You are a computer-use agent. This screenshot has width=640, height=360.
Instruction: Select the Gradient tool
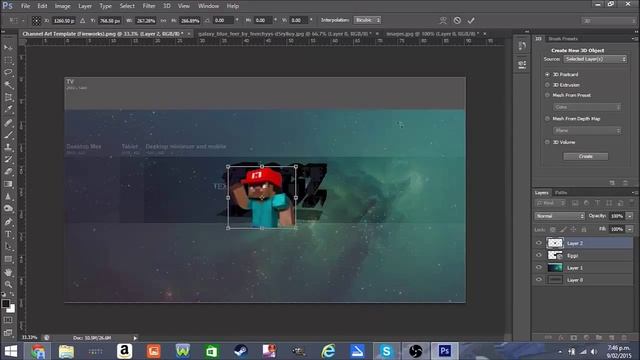tap(8, 184)
